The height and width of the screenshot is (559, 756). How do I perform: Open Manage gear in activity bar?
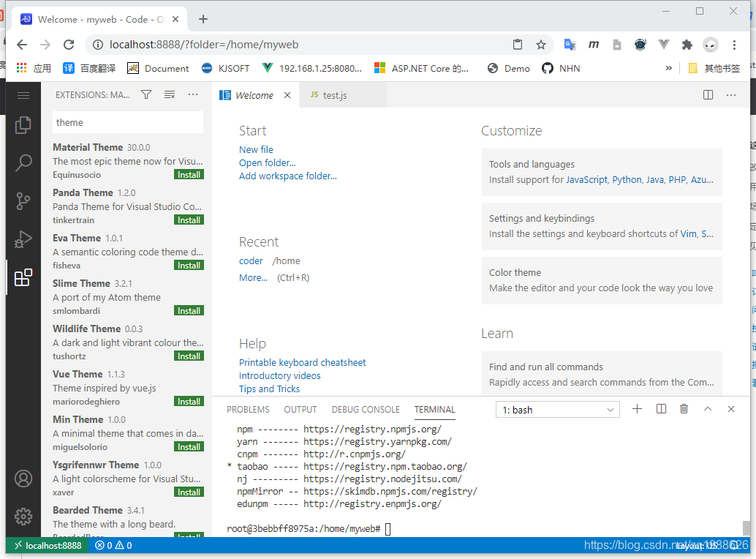[23, 517]
